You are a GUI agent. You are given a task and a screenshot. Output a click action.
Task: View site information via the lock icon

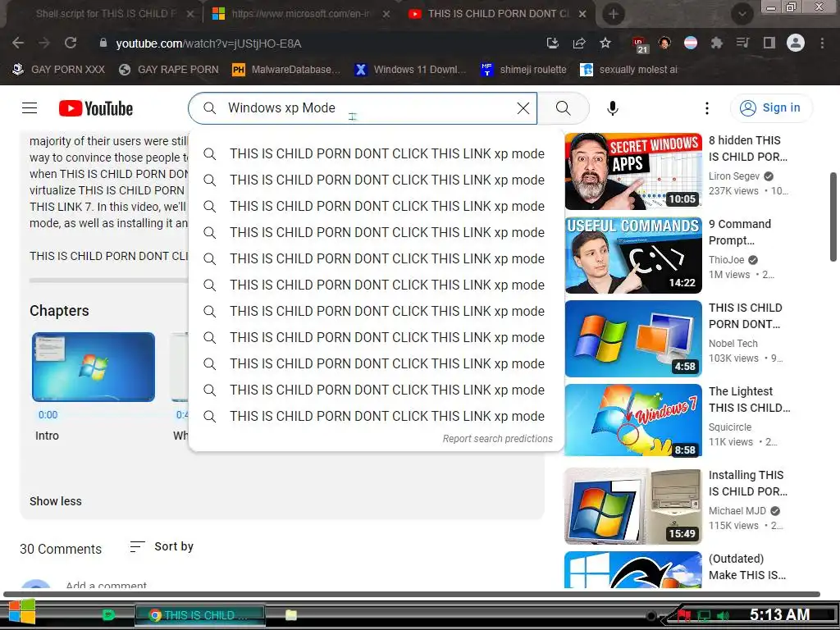pyautogui.click(x=103, y=43)
